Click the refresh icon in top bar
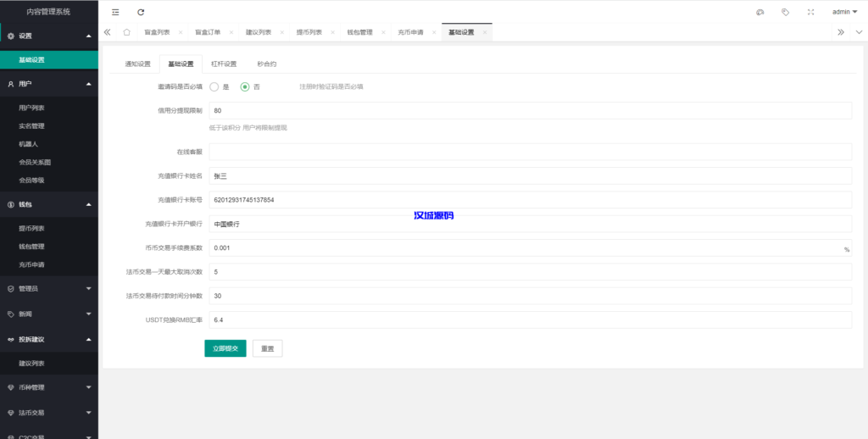Viewport: 868px width, 439px height. tap(141, 12)
